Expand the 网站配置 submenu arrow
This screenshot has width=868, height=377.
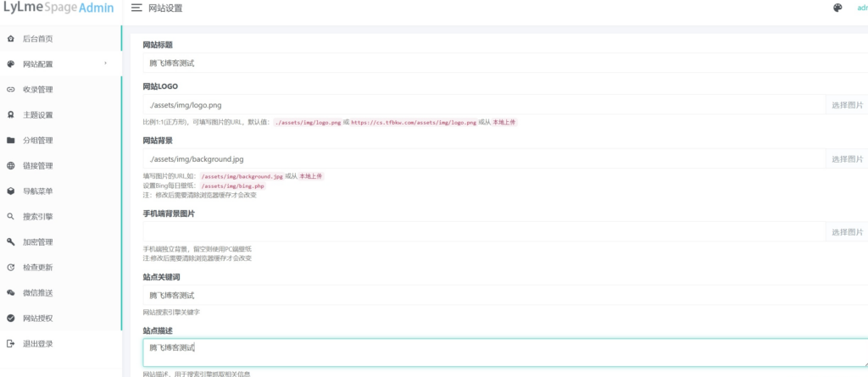(105, 64)
